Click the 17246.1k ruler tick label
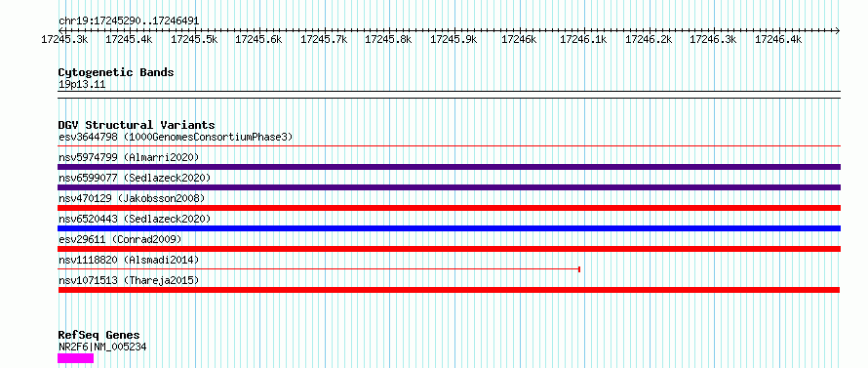Screen dimensions: 868x368 (583, 39)
